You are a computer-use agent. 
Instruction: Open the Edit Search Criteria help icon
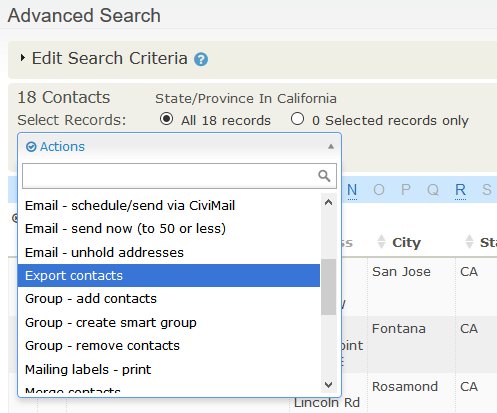tap(201, 59)
